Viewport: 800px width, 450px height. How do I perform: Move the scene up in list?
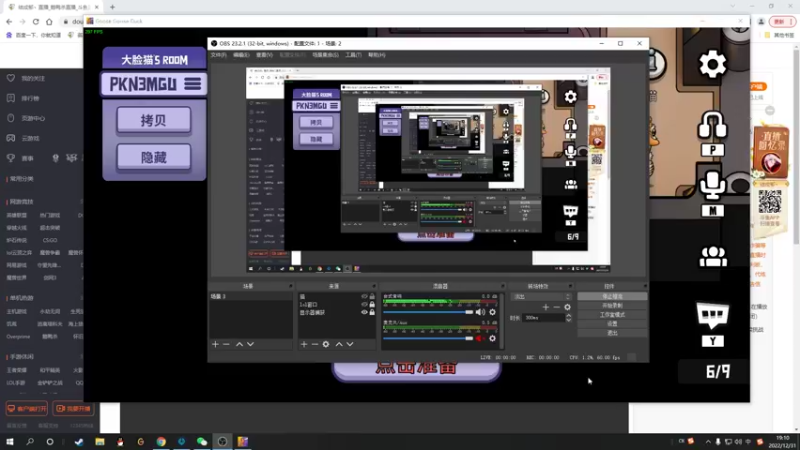pos(239,344)
